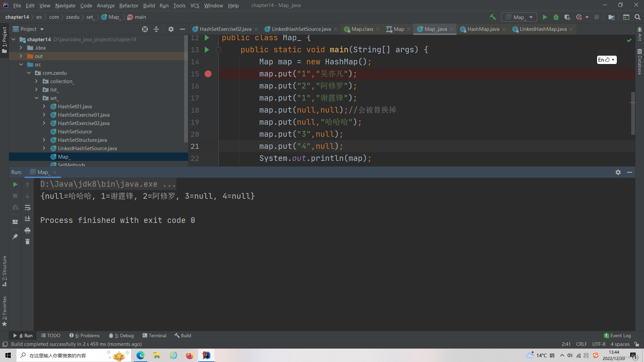Click the UTF-8 encoding widget

click(599, 344)
